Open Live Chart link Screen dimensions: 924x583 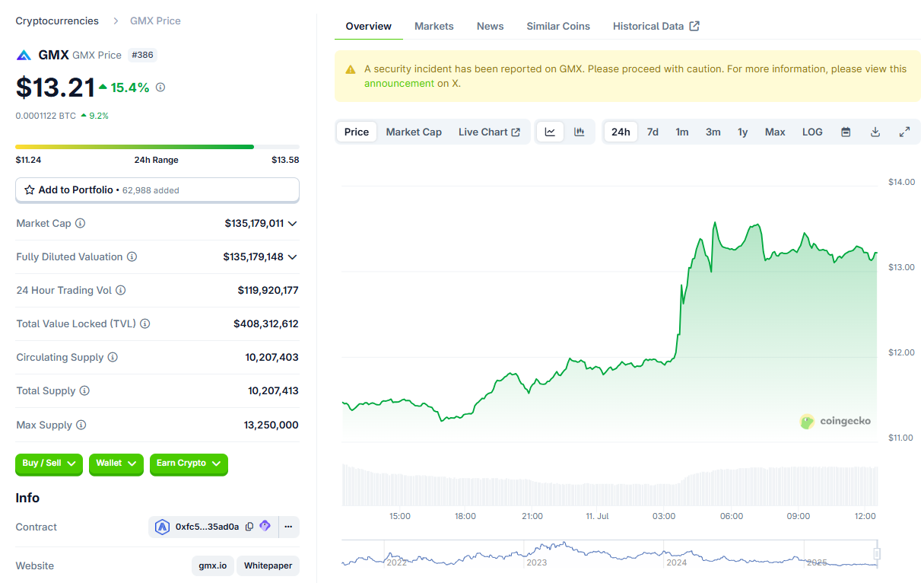[x=489, y=132]
